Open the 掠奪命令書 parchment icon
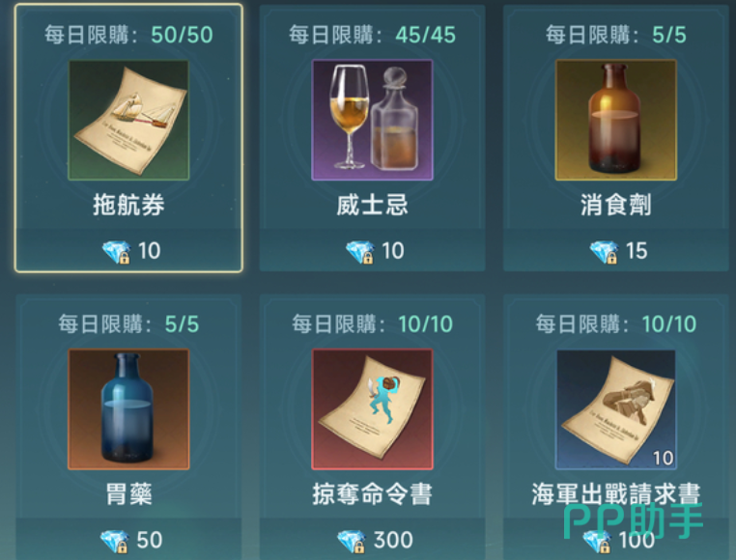Screen dimensions: 736x560 [372, 409]
